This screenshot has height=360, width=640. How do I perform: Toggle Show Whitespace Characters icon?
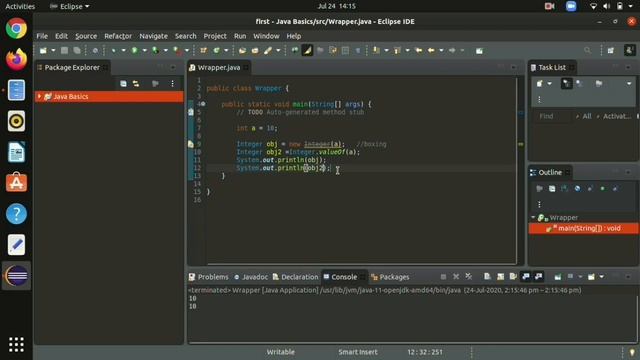coord(358,51)
